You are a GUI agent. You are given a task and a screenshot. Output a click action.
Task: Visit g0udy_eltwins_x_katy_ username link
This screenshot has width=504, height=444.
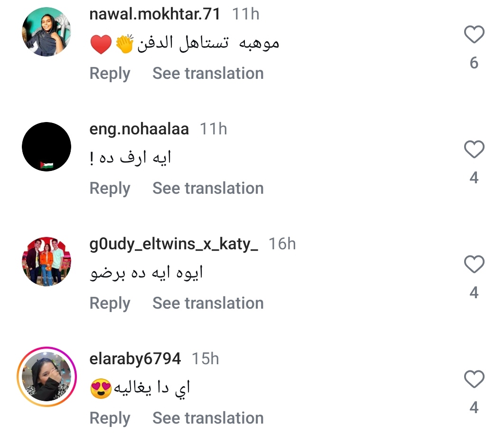[174, 244]
